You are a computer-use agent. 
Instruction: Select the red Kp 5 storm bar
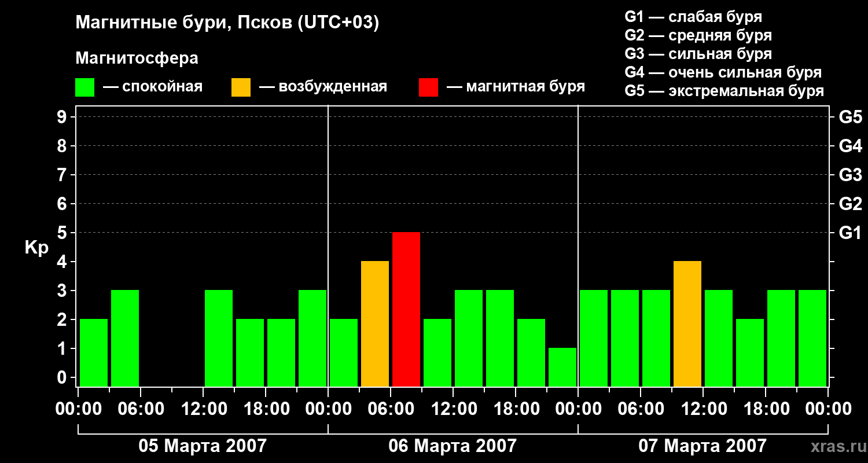pos(406,309)
